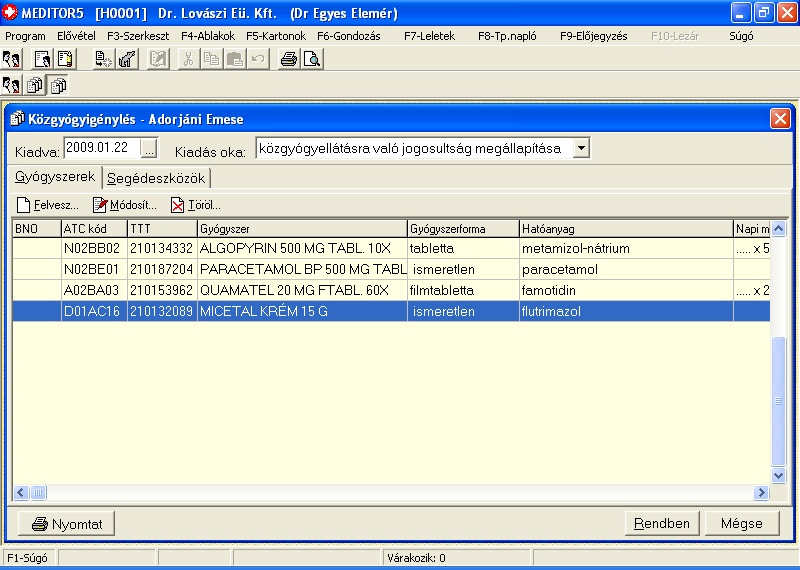The height and width of the screenshot is (570, 800).
Task: Click the Módosít... edit icon
Action: point(100,205)
